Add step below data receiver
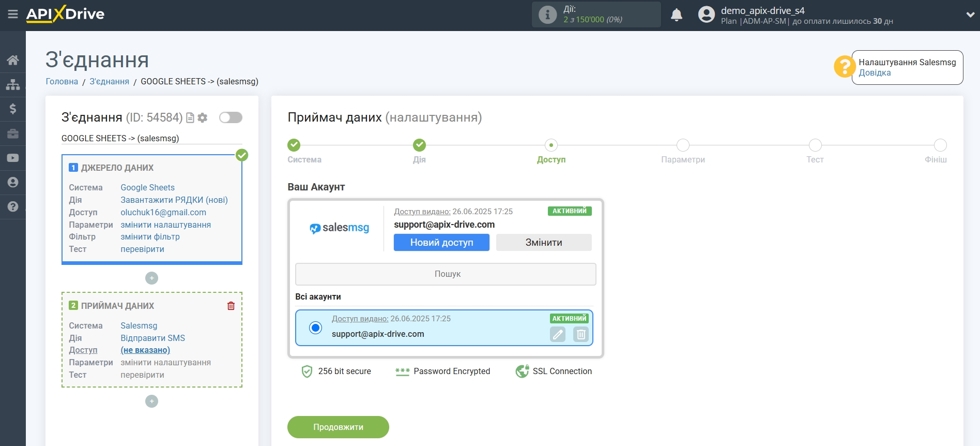The width and height of the screenshot is (980, 446). pos(151,402)
